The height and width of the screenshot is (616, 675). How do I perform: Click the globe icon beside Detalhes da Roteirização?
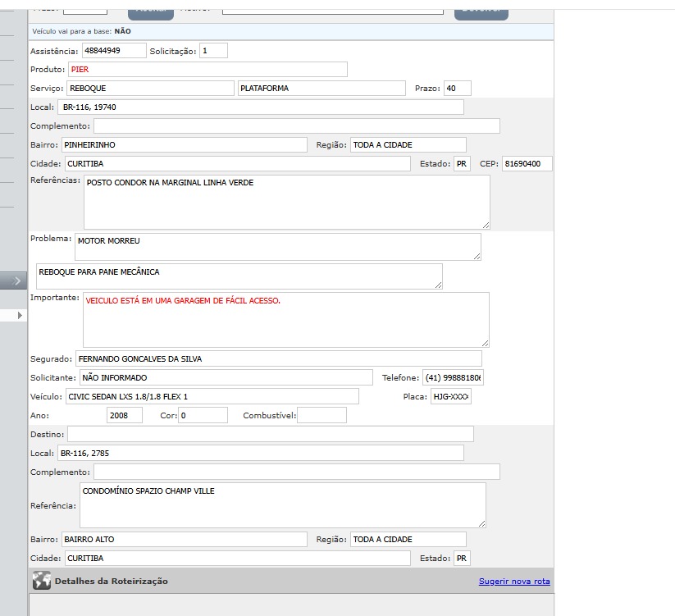click(42, 581)
